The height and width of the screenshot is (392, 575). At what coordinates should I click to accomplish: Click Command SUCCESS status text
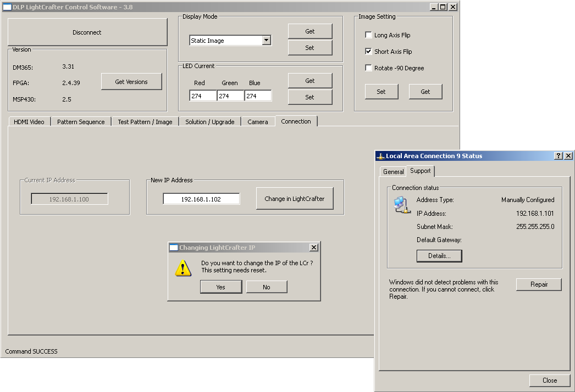pos(31,351)
